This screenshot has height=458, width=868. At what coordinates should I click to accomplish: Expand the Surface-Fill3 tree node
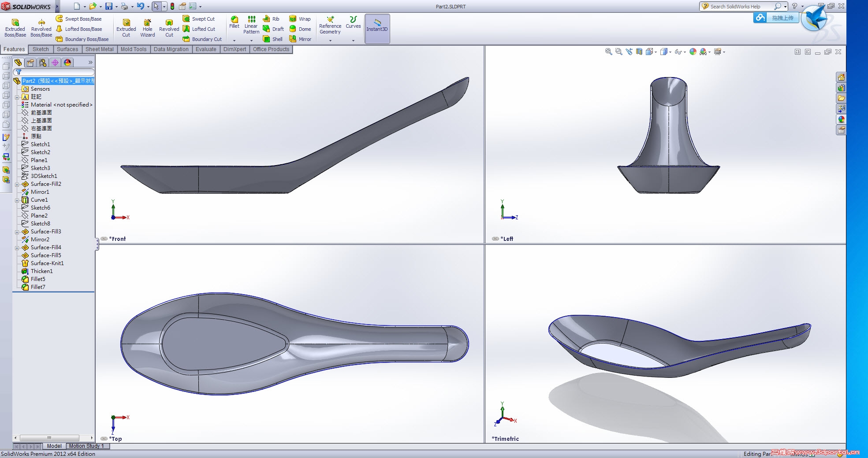pos(17,232)
